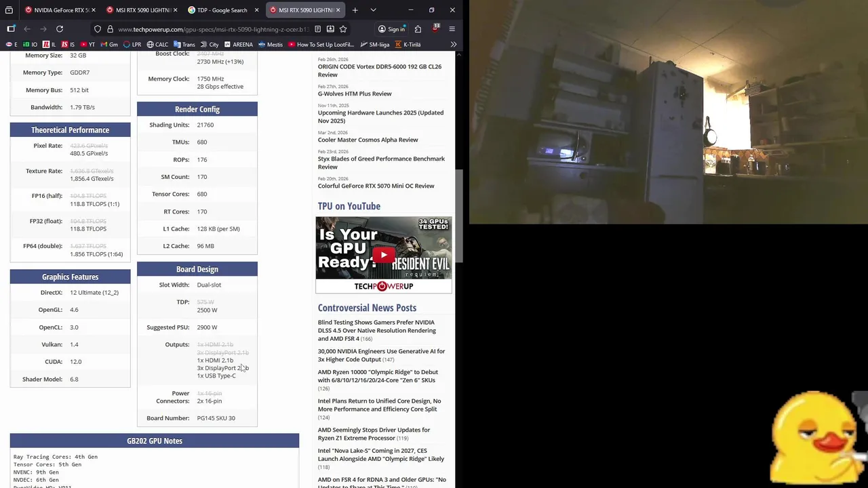Reload the page with refresh icon
The height and width of the screenshot is (488, 868).
click(60, 29)
